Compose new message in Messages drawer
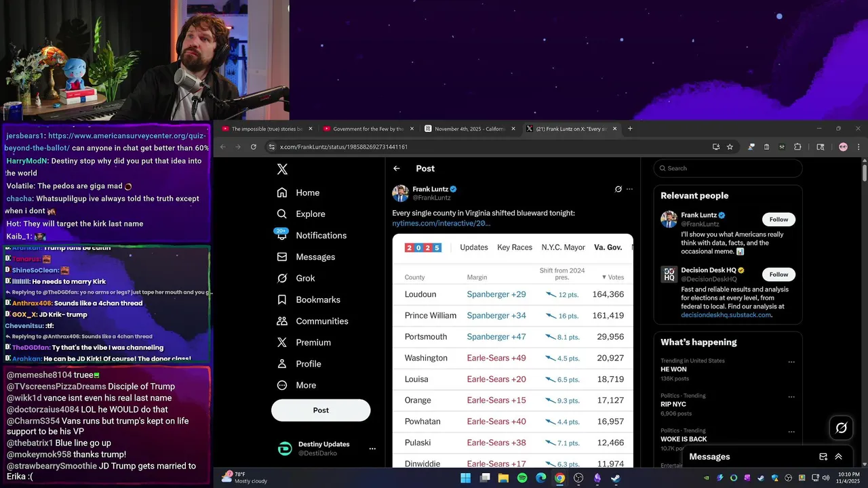Screen dimensions: 868x488 (823, 457)
